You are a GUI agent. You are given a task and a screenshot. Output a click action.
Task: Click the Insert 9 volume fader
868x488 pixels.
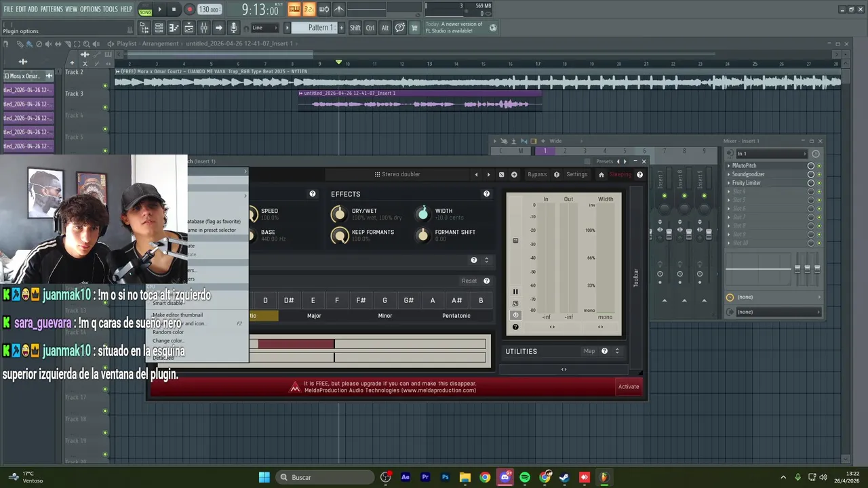click(709, 233)
